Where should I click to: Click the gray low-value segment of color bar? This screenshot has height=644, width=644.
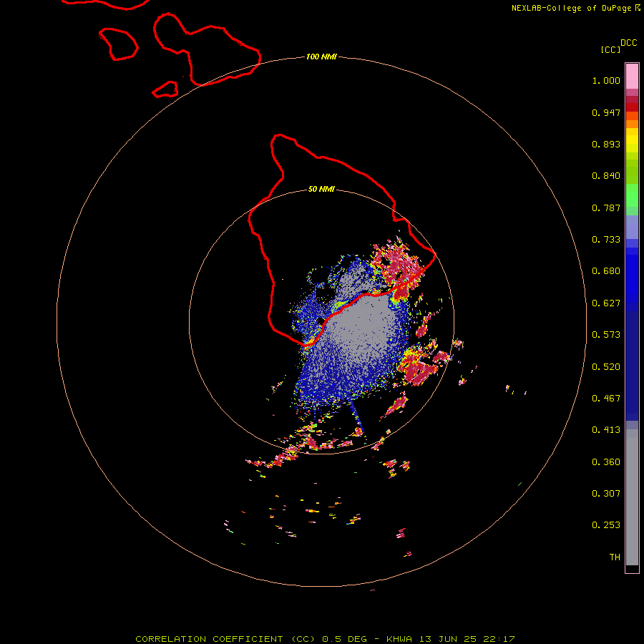[632, 497]
